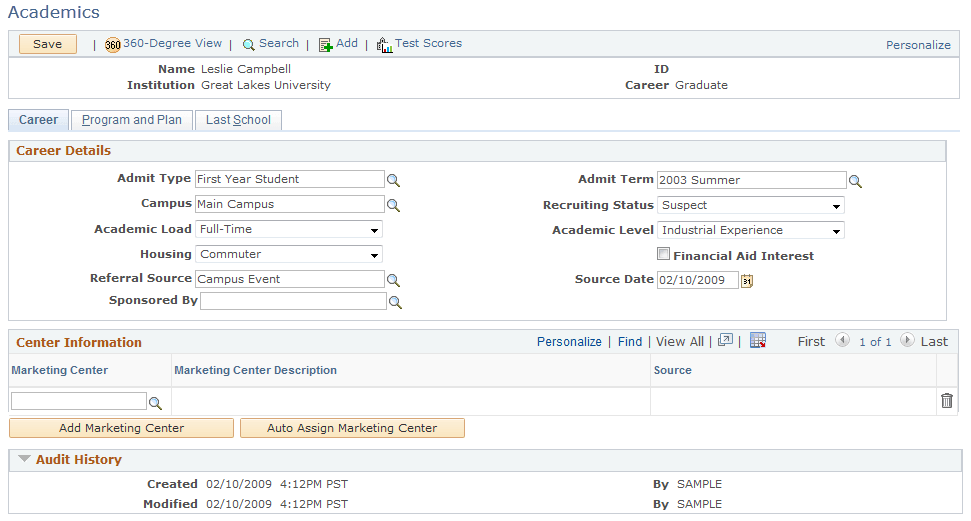Viewport: 971px width, 521px height.
Task: Delete the Marketing Center row with trash icon
Action: coord(947,401)
